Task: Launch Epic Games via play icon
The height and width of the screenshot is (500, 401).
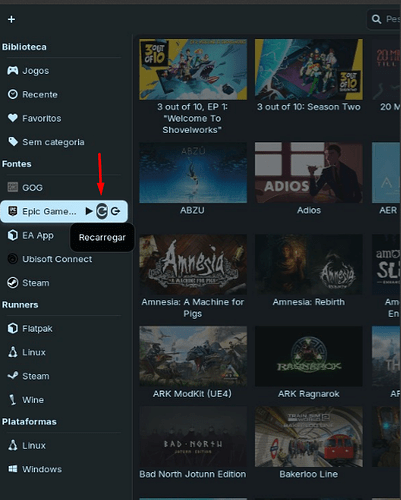Action: point(89,211)
